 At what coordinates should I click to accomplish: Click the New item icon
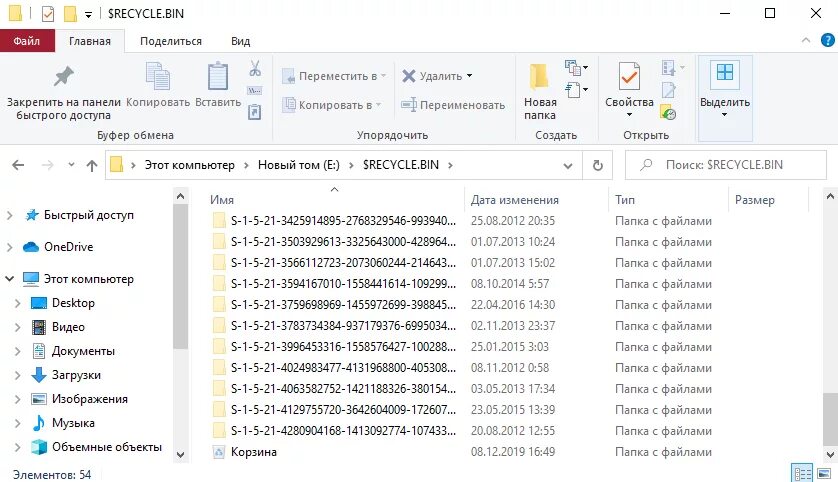[x=573, y=67]
